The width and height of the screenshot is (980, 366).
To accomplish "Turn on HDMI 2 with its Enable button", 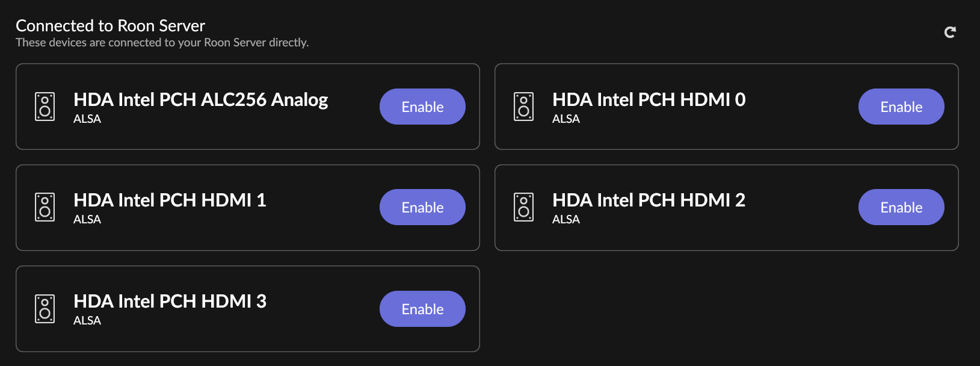I will [901, 207].
